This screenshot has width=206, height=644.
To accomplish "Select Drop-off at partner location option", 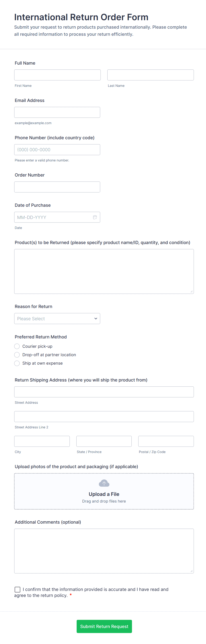I will 17,355.
